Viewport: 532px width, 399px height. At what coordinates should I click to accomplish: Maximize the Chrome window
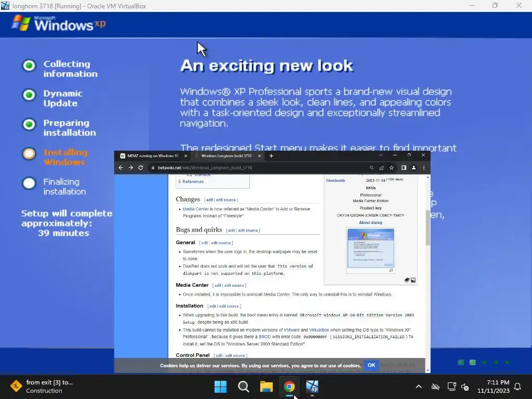[x=409, y=155]
